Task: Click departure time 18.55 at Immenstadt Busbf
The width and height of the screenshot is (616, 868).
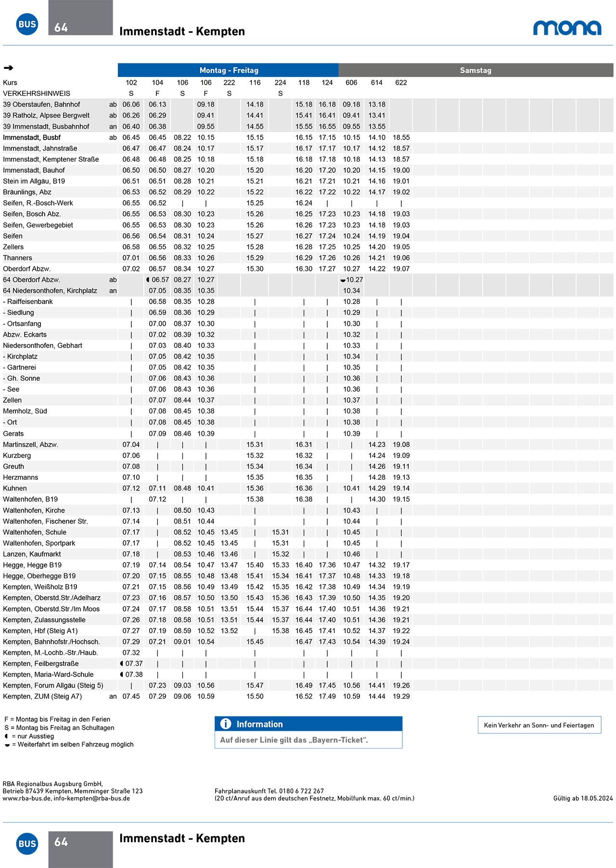Action: pos(401,138)
